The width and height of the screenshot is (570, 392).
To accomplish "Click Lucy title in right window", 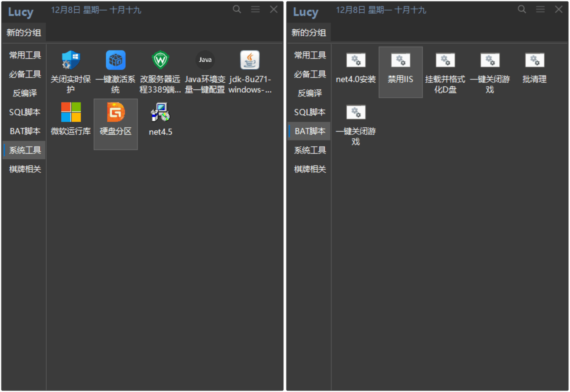I will coord(306,12).
